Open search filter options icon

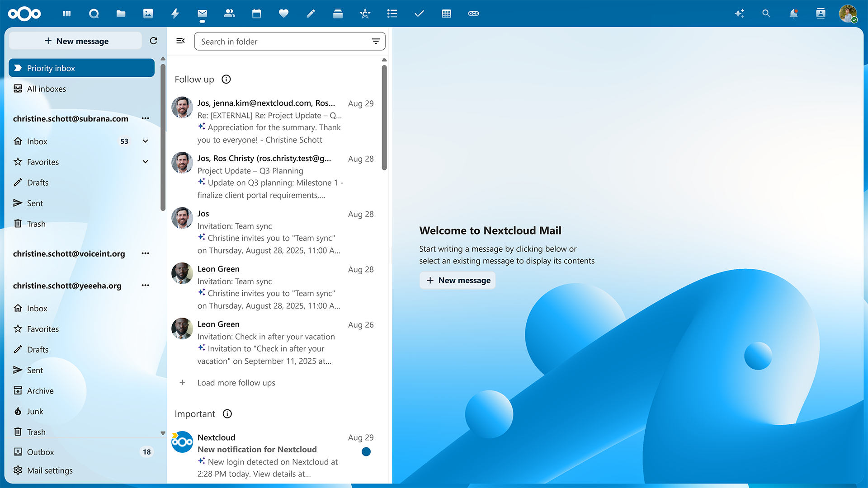coord(376,41)
